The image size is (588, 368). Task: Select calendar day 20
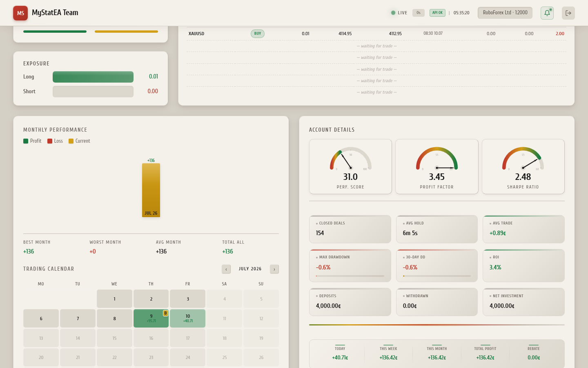41,357
